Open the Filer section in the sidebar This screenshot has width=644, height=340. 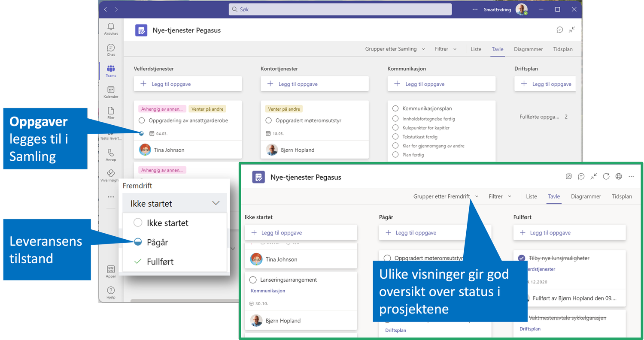coord(110,113)
